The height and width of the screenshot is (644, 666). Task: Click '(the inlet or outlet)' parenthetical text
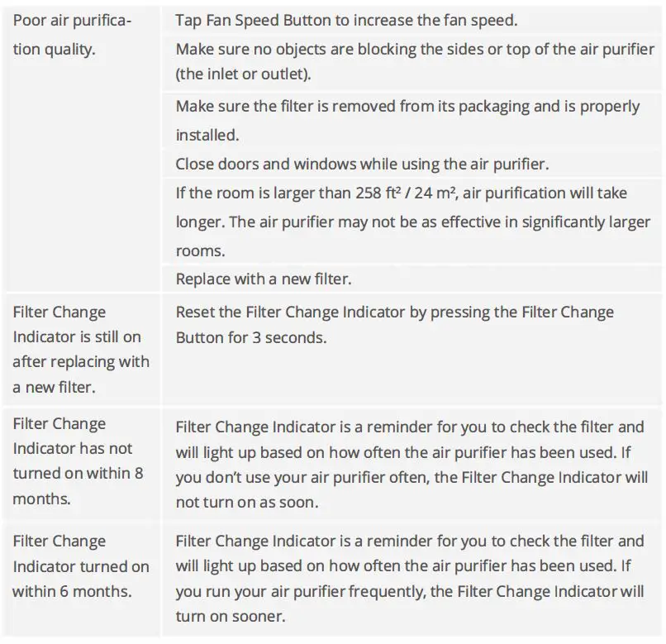243,74
